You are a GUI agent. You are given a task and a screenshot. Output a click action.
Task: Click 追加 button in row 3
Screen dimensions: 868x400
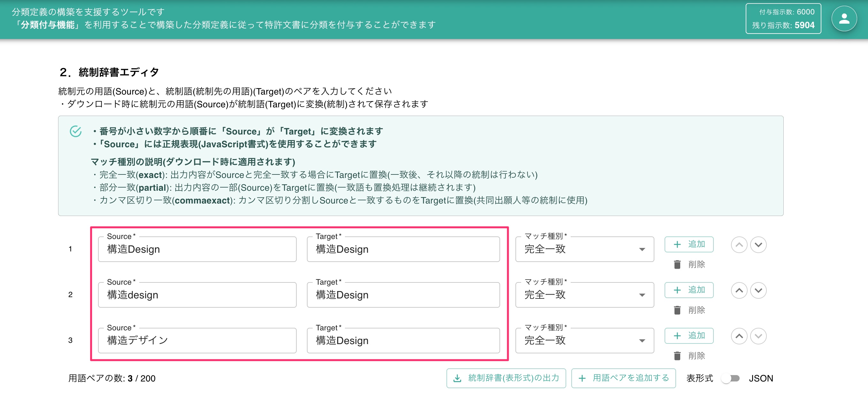(689, 336)
